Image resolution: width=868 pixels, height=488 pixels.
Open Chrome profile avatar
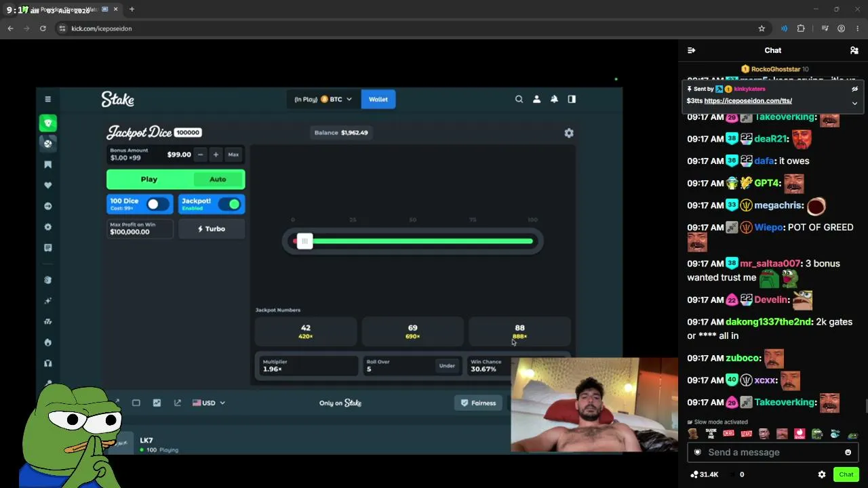click(x=841, y=28)
